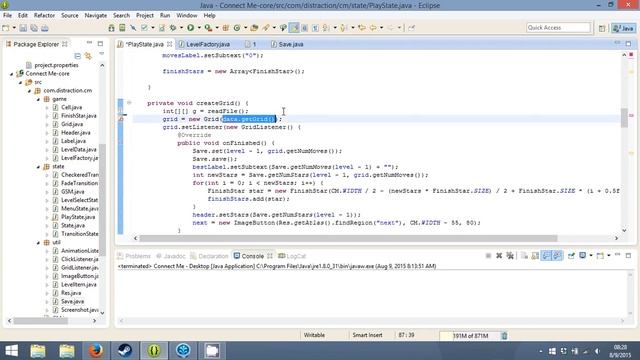Click the Pin Console icon
Screen dimensions: 640x360
coord(571,256)
